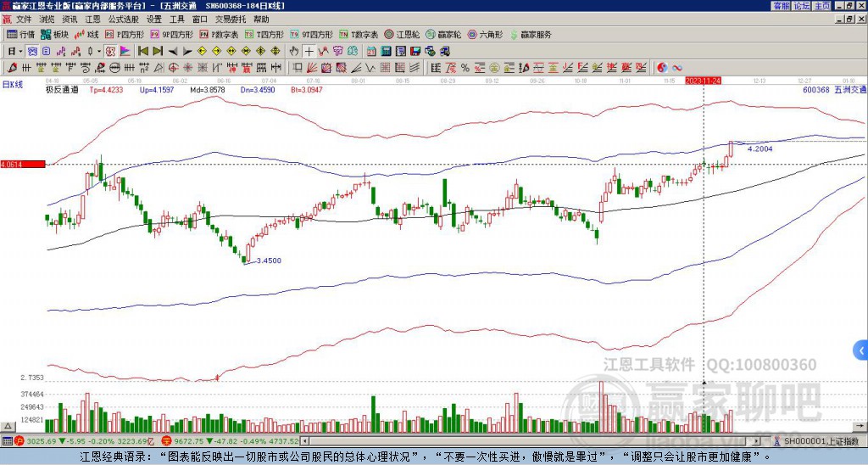Expand the 日 period dropdown
Viewport: 868px width, 465px height.
(20, 52)
